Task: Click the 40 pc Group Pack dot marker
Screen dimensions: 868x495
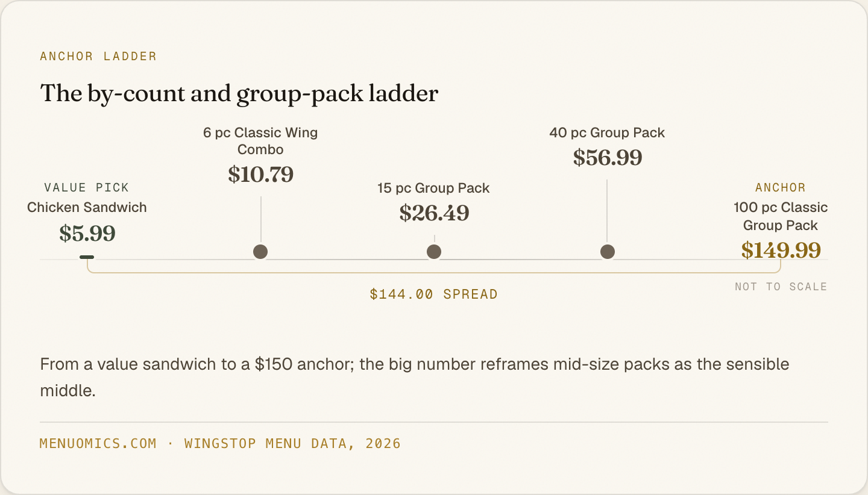Action: [608, 252]
